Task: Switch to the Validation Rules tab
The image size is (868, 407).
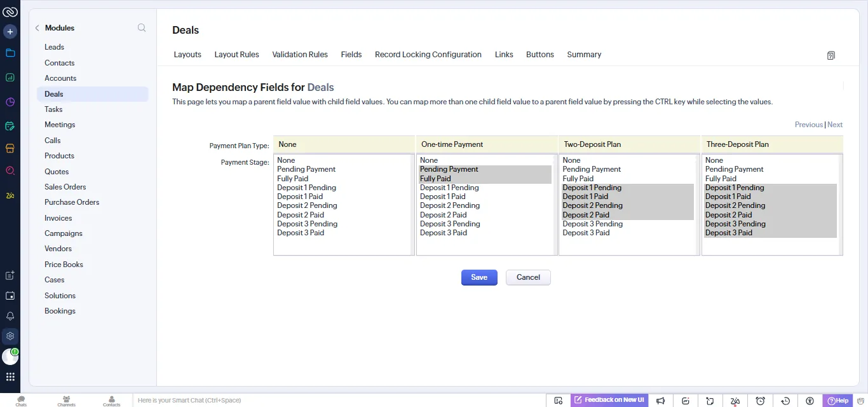Action: pyautogui.click(x=300, y=55)
